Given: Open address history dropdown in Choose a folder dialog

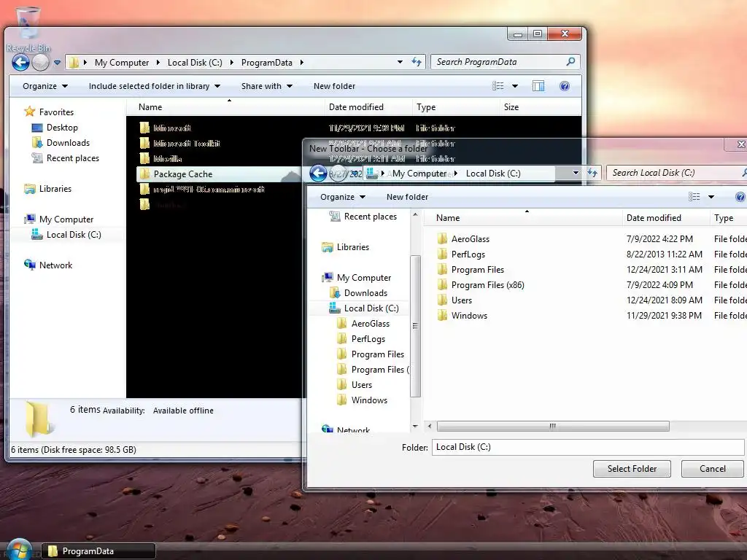Looking at the screenshot, I should tap(576, 173).
